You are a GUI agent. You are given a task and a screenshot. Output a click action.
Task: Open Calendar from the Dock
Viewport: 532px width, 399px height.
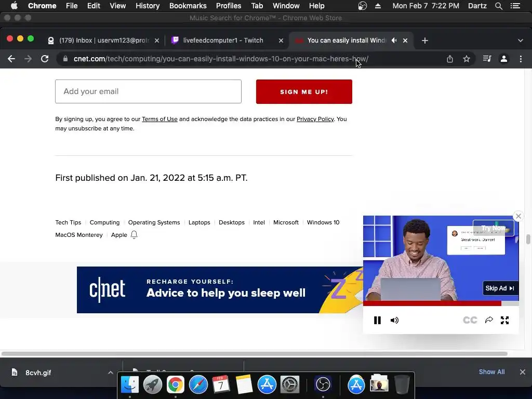pyautogui.click(x=221, y=384)
